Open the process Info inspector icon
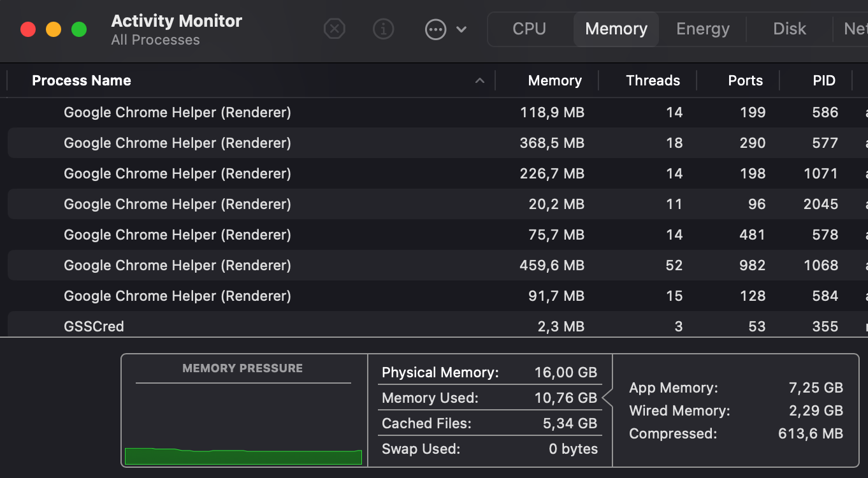868x478 pixels. click(x=383, y=29)
